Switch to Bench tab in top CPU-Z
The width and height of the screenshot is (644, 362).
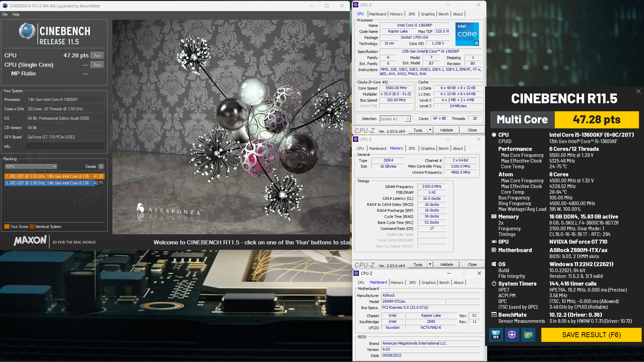[x=443, y=14]
